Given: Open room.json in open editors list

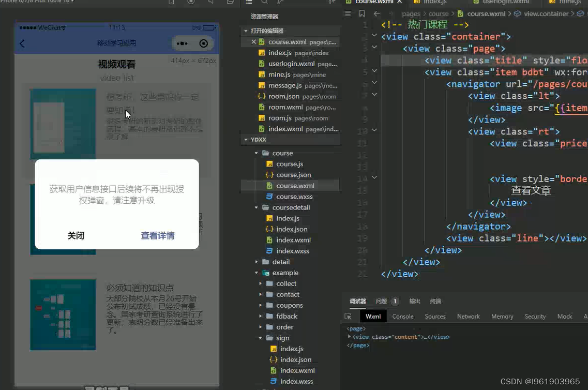Looking at the screenshot, I should coord(297,96).
